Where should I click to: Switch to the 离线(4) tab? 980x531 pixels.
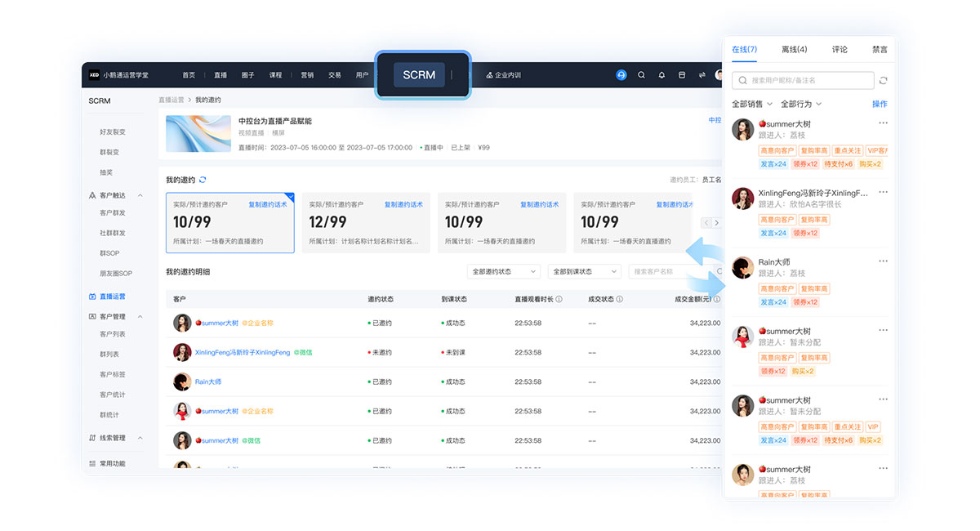coord(794,50)
